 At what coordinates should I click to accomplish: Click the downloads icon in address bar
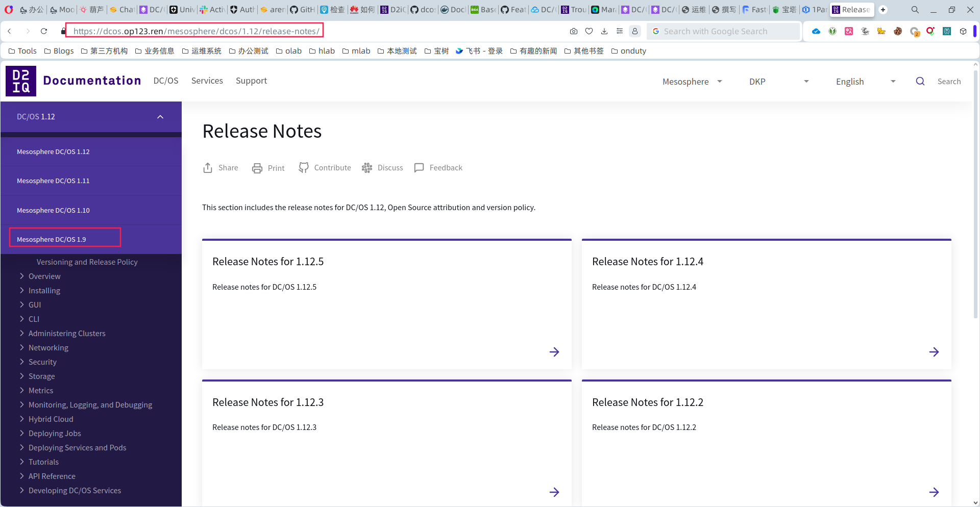[x=604, y=31]
